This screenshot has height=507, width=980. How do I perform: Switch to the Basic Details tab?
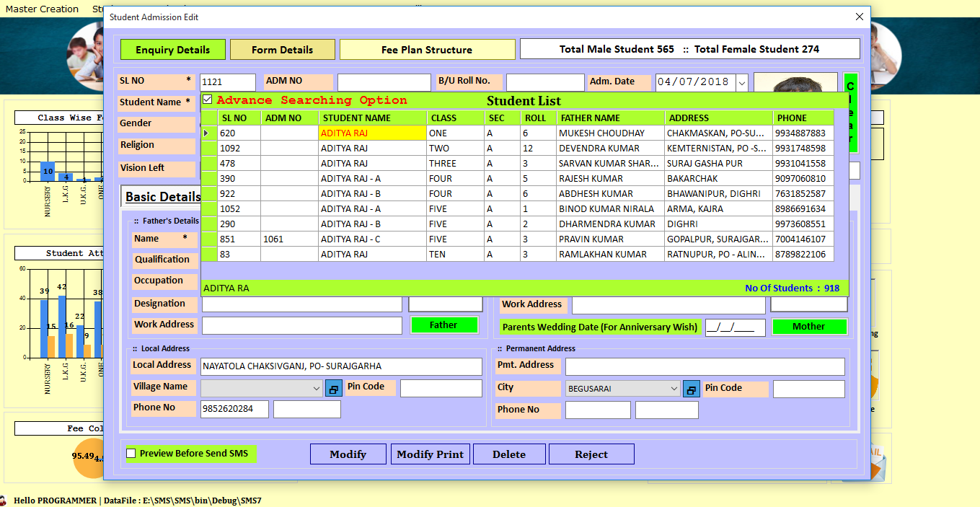coord(163,197)
